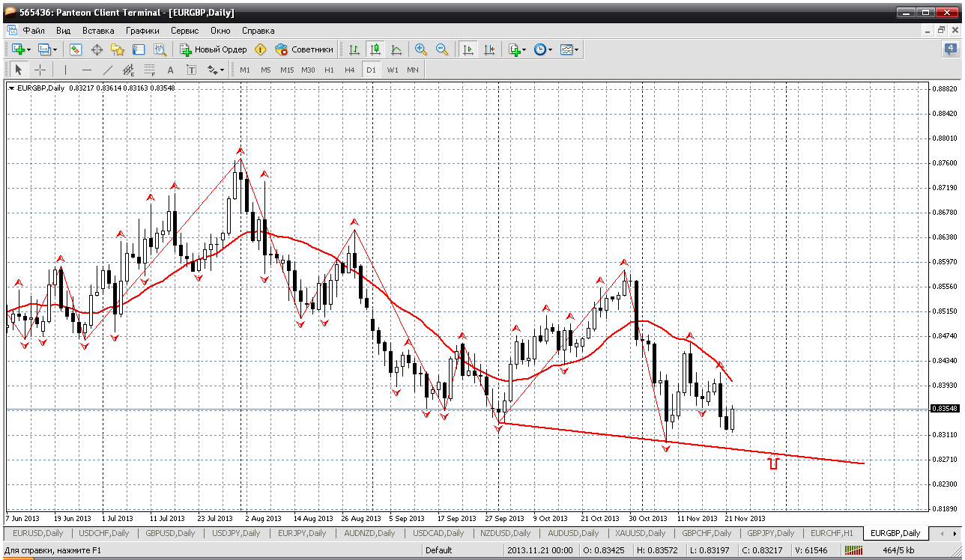
Task: Switch timeframe to MN monthly
Action: (413, 70)
